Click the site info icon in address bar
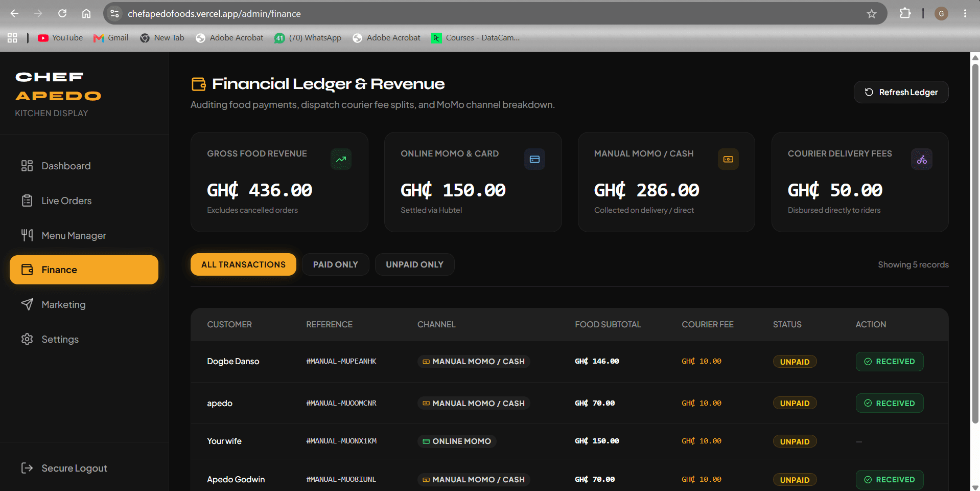This screenshot has width=980, height=491. 114,14
